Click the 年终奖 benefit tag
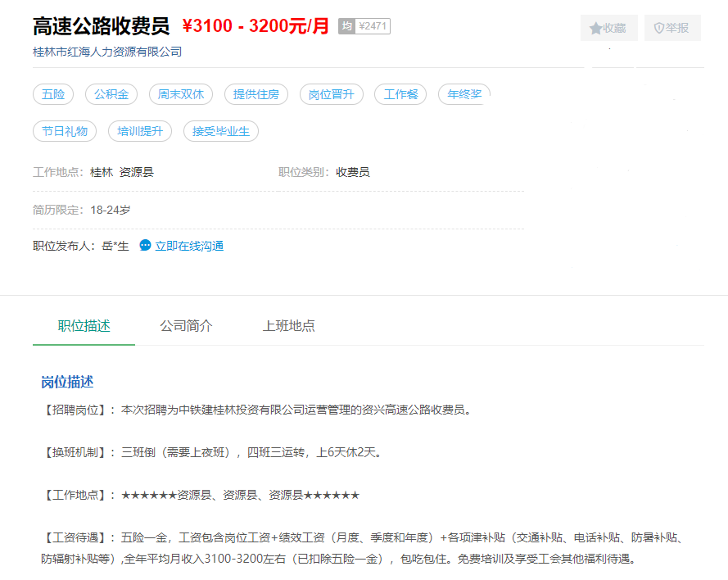The width and height of the screenshot is (728, 580). pyautogui.click(x=464, y=94)
